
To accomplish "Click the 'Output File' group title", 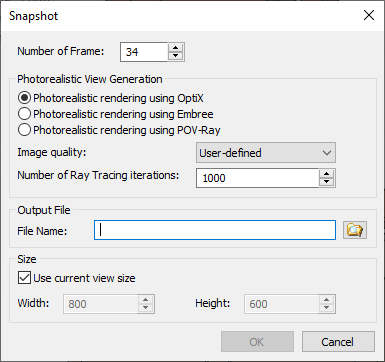I will point(44,210).
